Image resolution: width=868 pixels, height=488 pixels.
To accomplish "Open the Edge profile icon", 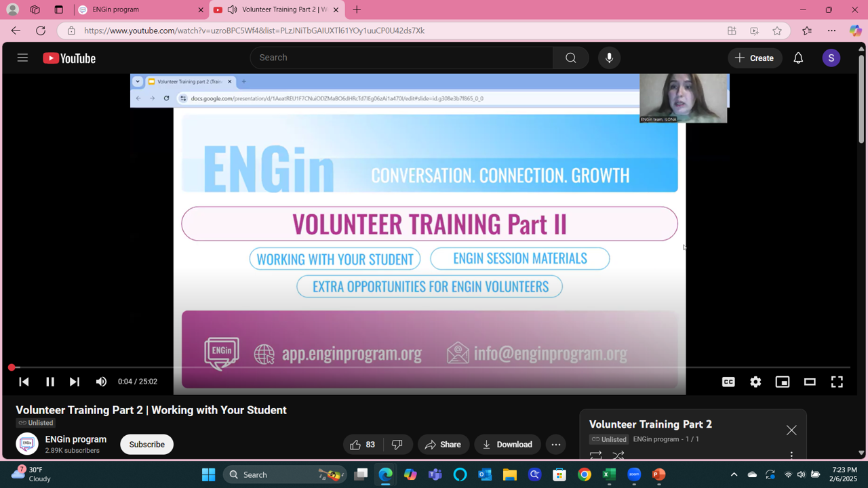I will click(12, 9).
